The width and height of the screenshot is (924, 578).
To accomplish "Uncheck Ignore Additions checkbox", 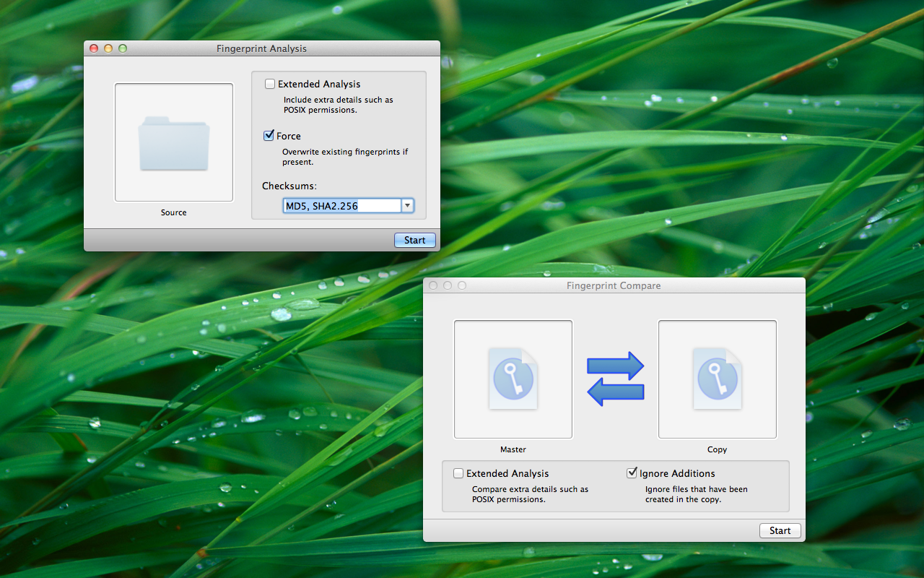I will (x=632, y=473).
